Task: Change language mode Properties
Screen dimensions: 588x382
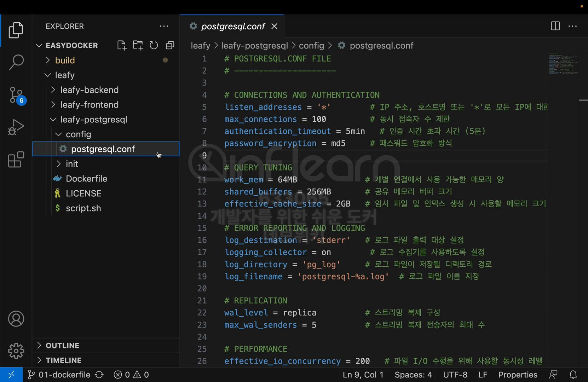Action: click(518, 375)
